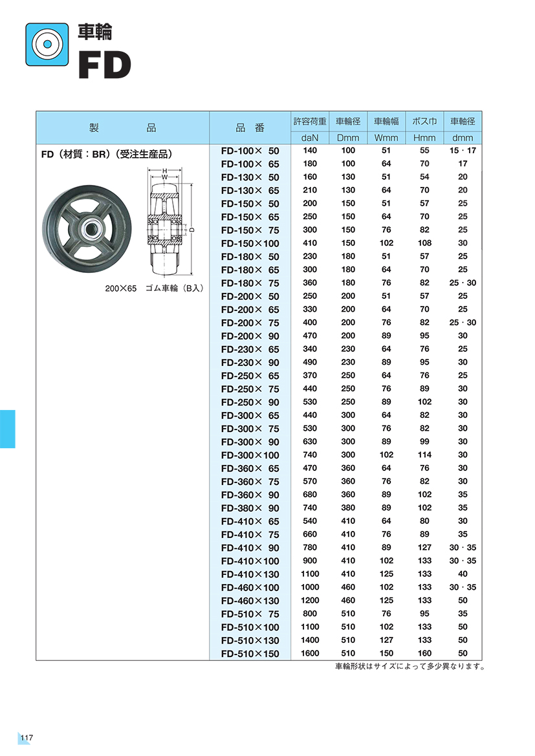
Task: Click part number FD-180× 75
Action: click(x=250, y=283)
